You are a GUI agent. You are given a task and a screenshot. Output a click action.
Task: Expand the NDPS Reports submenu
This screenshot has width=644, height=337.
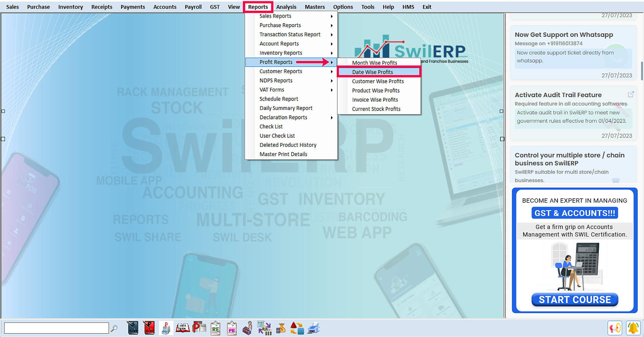pyautogui.click(x=291, y=80)
